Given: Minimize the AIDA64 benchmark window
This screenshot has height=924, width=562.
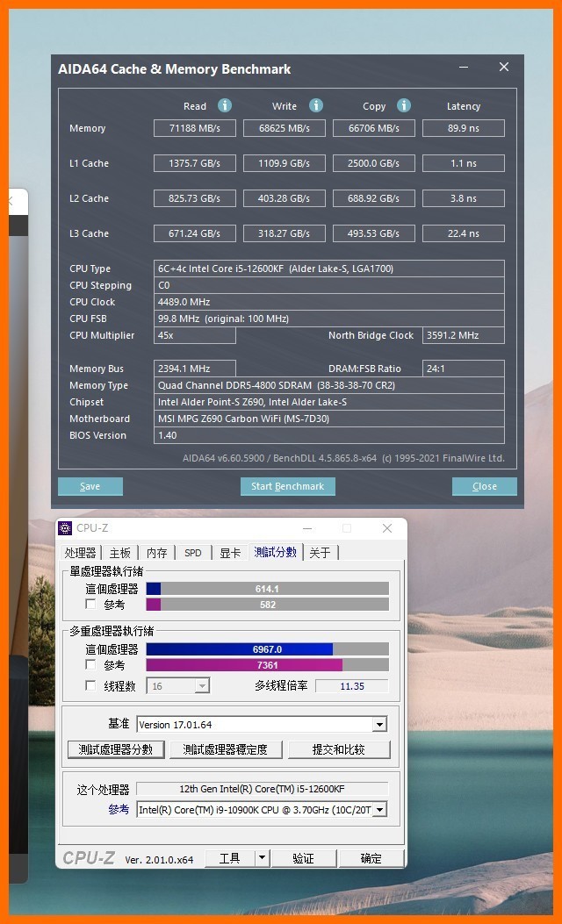Looking at the screenshot, I should pos(464,68).
